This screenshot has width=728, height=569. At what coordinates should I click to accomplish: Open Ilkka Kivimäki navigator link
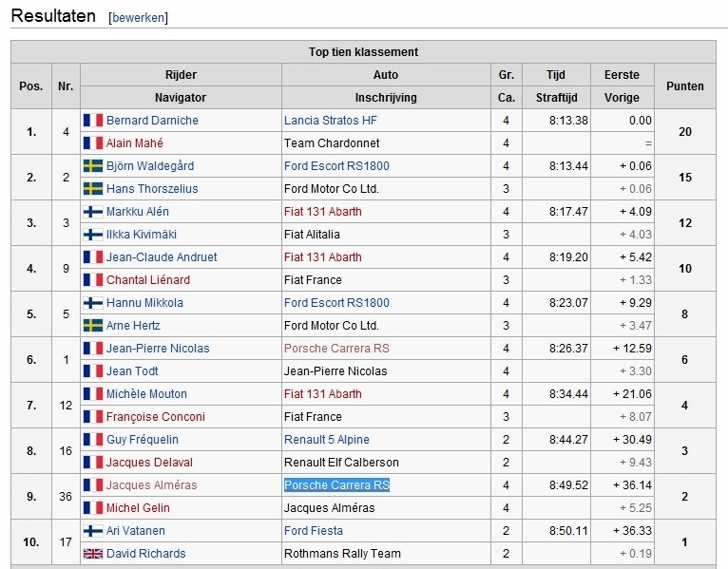tap(142, 234)
